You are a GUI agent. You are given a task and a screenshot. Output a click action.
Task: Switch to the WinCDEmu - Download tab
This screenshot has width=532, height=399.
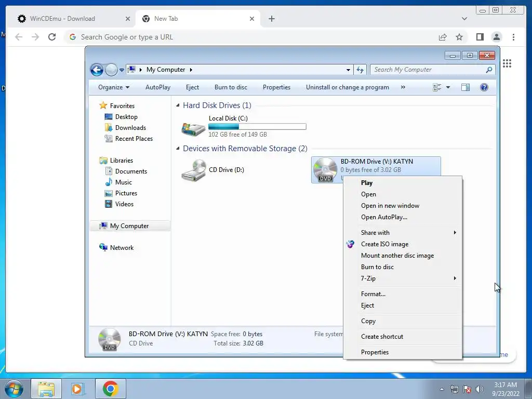[73, 19]
